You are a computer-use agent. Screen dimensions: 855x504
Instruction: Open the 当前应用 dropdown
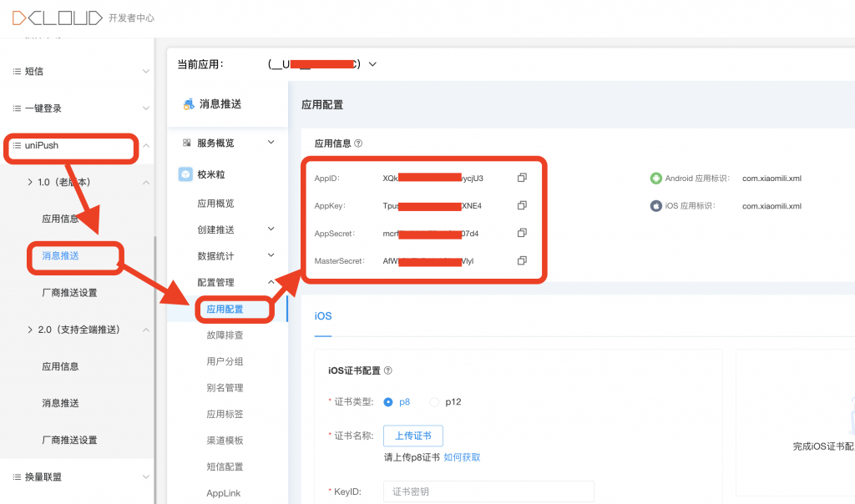click(x=372, y=64)
